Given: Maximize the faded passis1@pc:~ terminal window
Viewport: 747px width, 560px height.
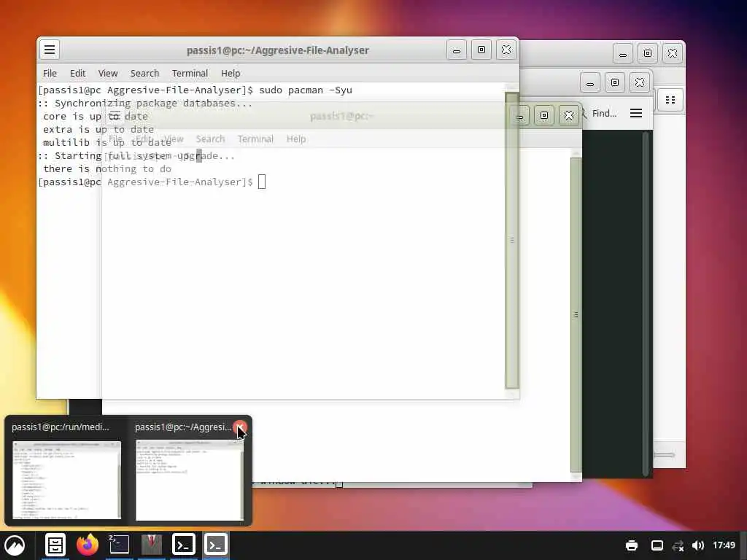Looking at the screenshot, I should coord(544,115).
